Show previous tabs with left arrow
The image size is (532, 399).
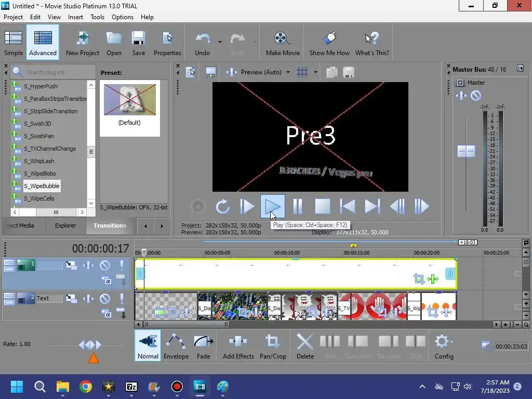(145, 226)
